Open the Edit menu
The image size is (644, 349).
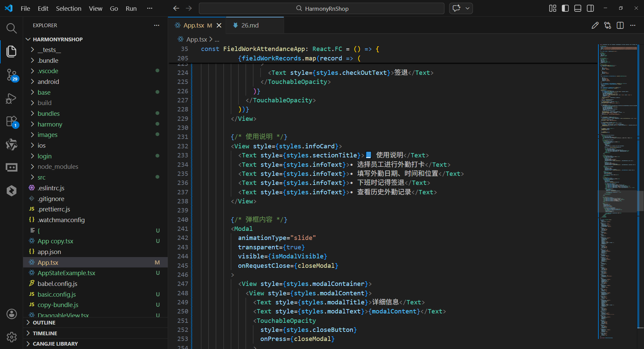[x=43, y=8]
